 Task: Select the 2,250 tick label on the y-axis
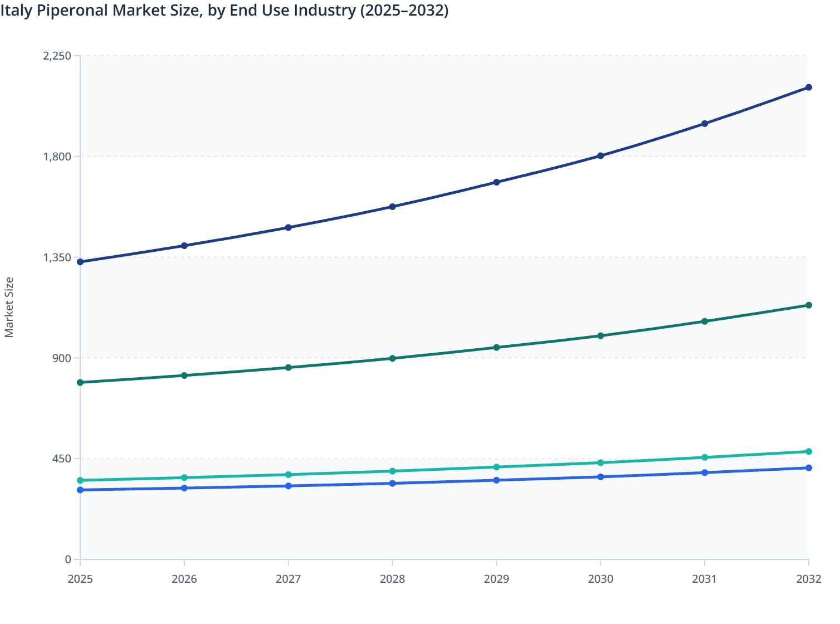coord(57,55)
